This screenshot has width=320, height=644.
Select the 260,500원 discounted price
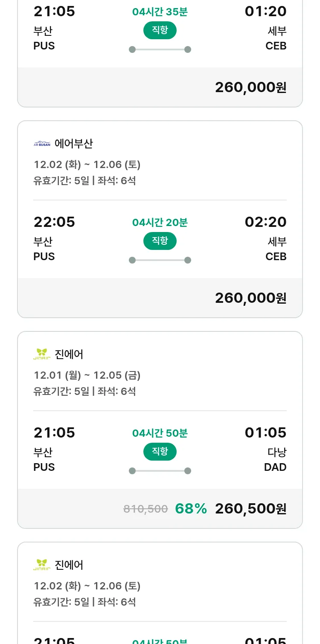(250, 508)
